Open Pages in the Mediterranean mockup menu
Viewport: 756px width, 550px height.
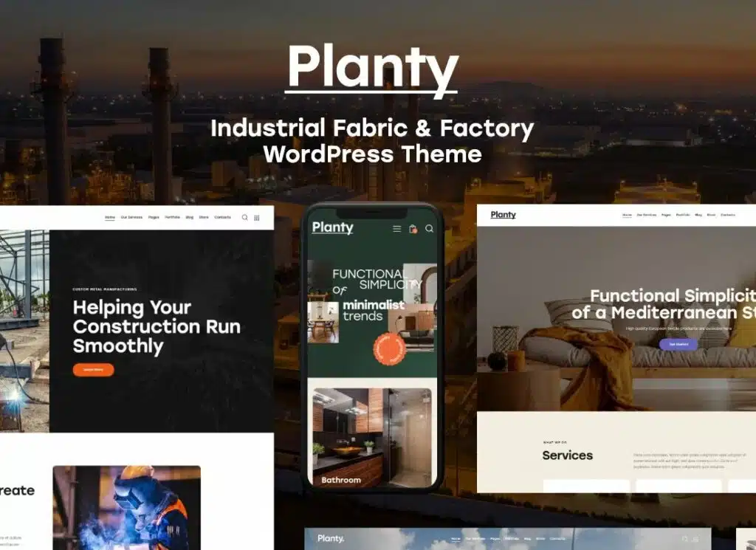667,215
